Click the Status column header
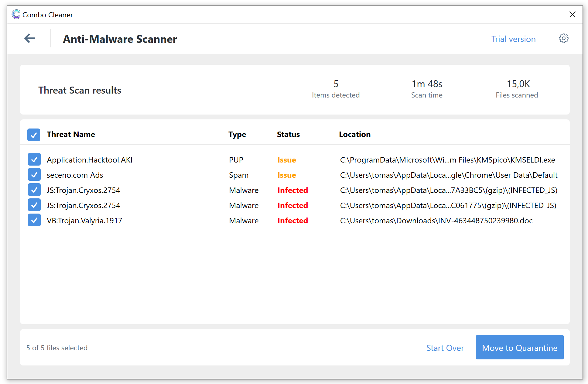 point(288,134)
